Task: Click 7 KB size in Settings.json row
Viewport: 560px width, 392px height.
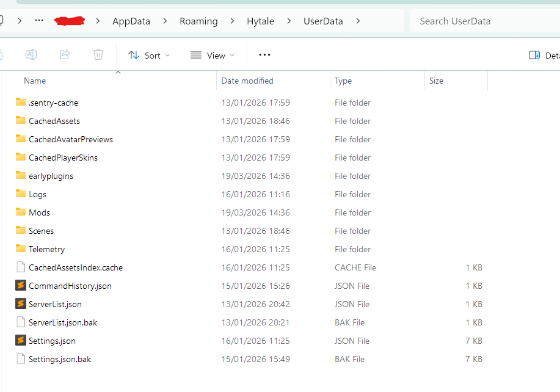Action: click(x=473, y=341)
